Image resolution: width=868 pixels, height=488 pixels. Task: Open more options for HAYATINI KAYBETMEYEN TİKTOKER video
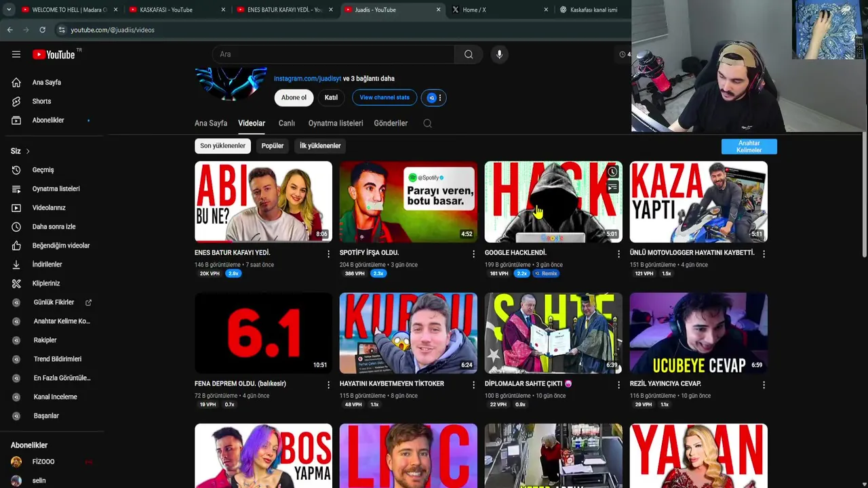coord(473,384)
